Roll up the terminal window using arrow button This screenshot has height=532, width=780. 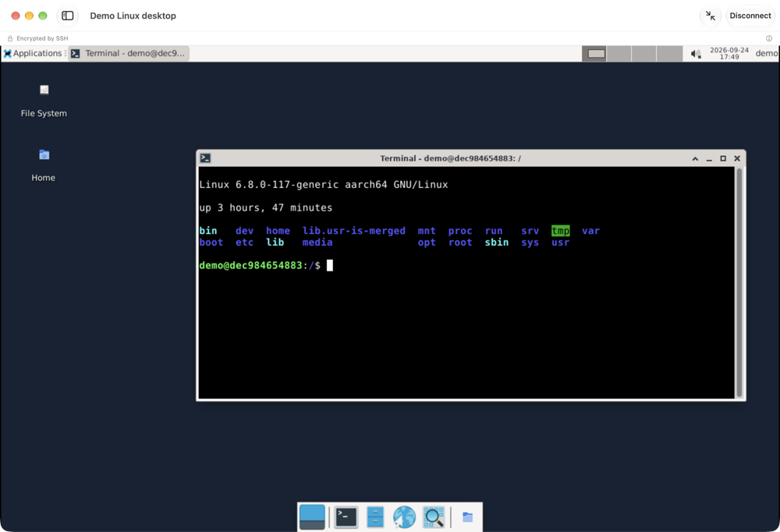coord(696,159)
